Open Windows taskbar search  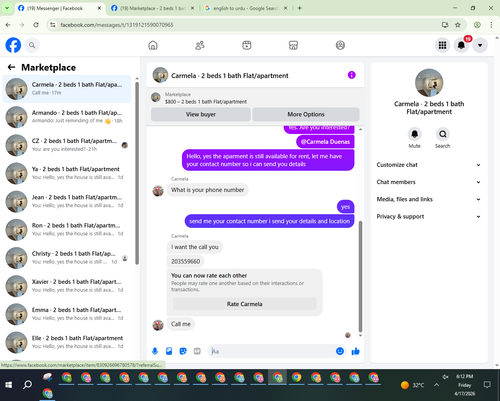[x=27, y=385]
